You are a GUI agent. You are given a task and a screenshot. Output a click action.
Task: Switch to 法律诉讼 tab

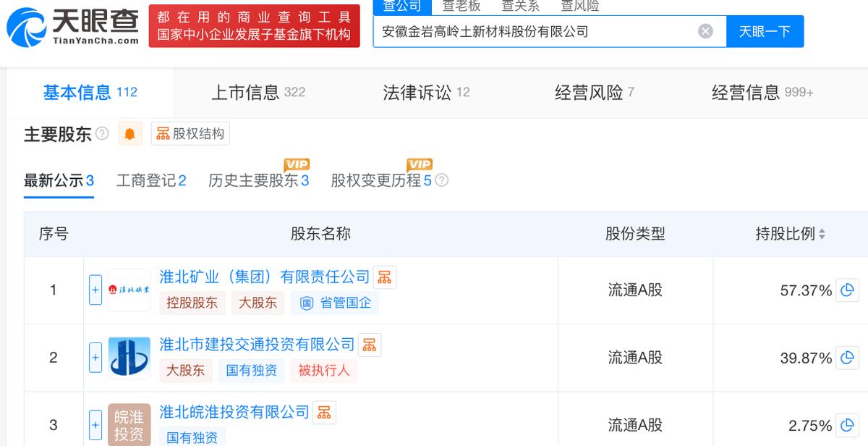click(427, 92)
